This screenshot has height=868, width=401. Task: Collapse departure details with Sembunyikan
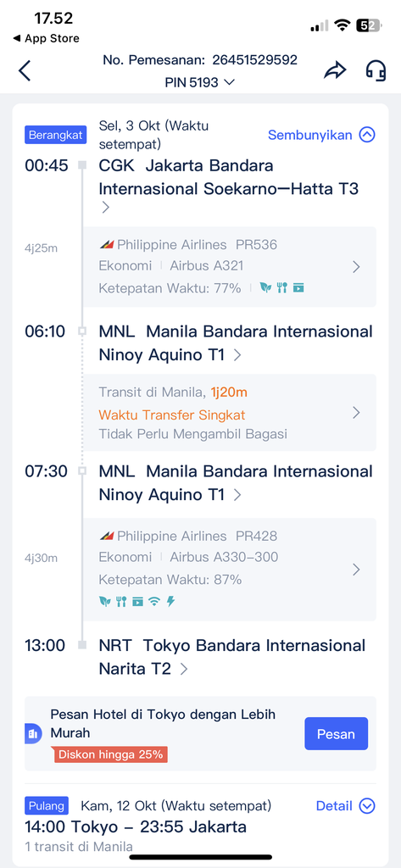322,135
